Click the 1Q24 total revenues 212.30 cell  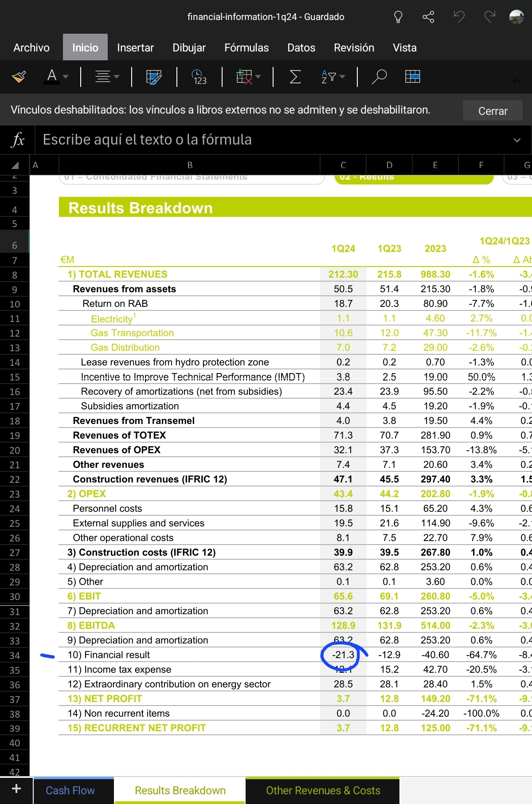pos(343,275)
